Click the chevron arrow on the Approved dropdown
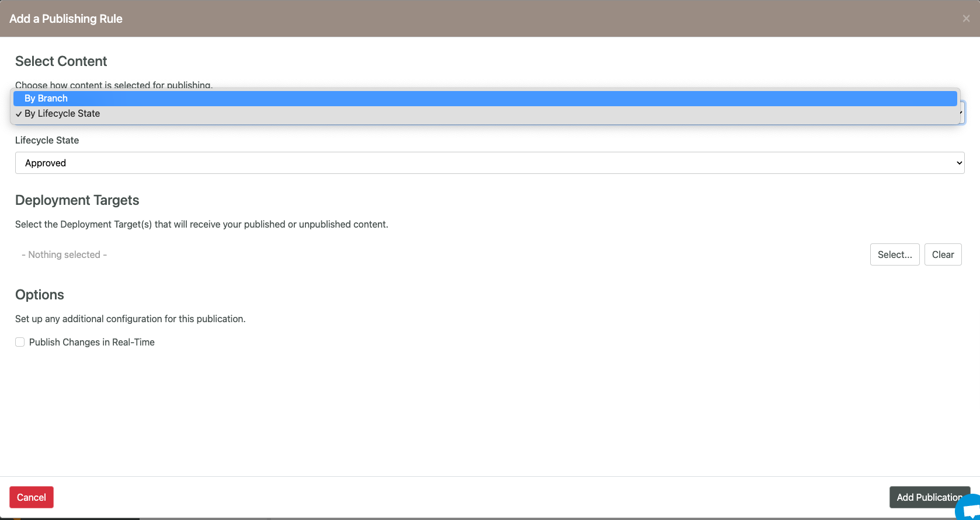The width and height of the screenshot is (980, 520). click(958, 163)
